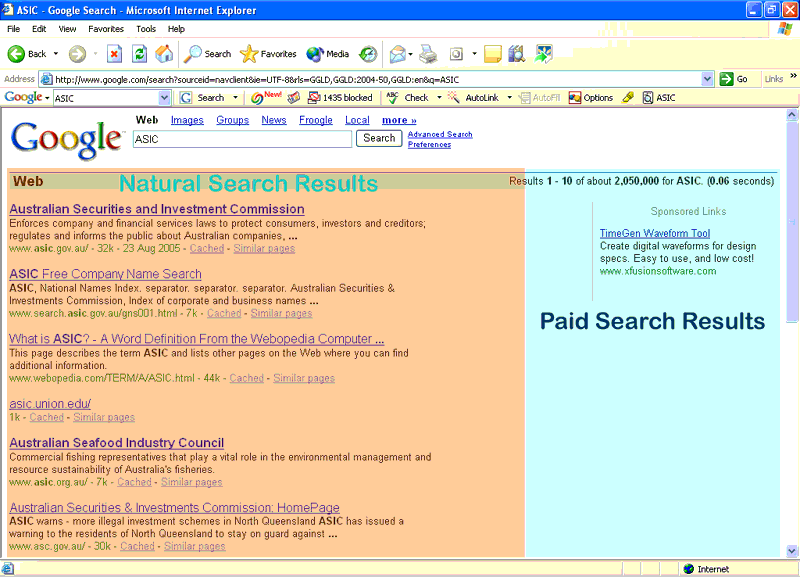Click Google page Search button
Image resolution: width=800 pixels, height=577 pixels.
click(379, 138)
